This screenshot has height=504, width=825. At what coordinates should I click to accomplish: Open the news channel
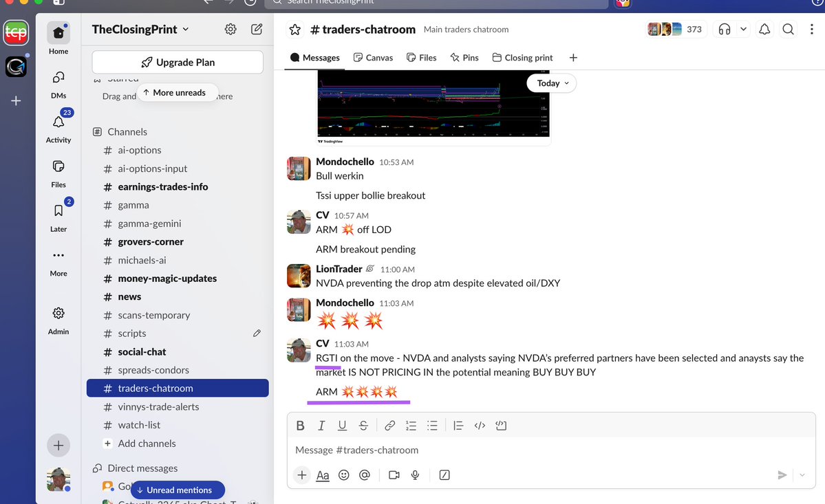click(x=178, y=297)
